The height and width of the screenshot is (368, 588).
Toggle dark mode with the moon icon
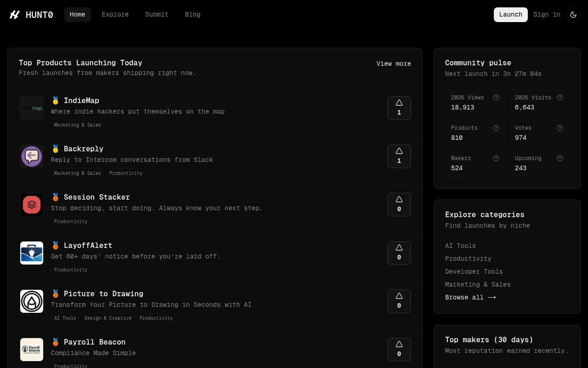tap(573, 14)
